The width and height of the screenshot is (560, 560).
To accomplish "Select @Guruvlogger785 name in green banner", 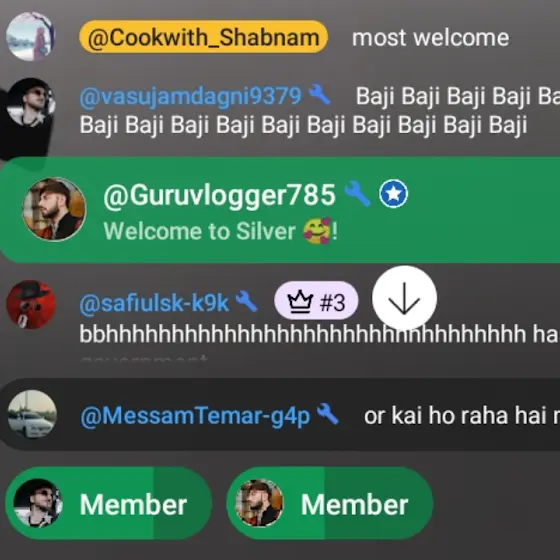I will pos(220,195).
